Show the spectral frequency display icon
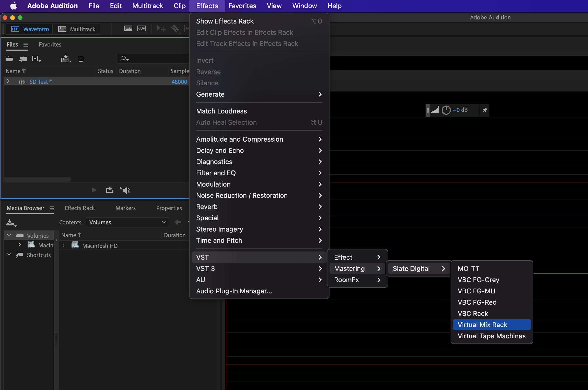The width and height of the screenshot is (588, 390). point(128,29)
